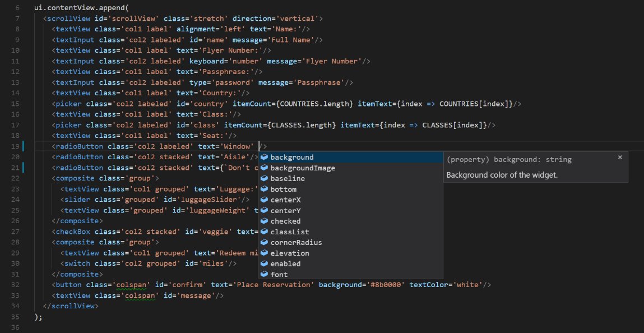Click line number 7 in the gutter
Image resolution: width=644 pixels, height=333 pixels.
[17, 18]
